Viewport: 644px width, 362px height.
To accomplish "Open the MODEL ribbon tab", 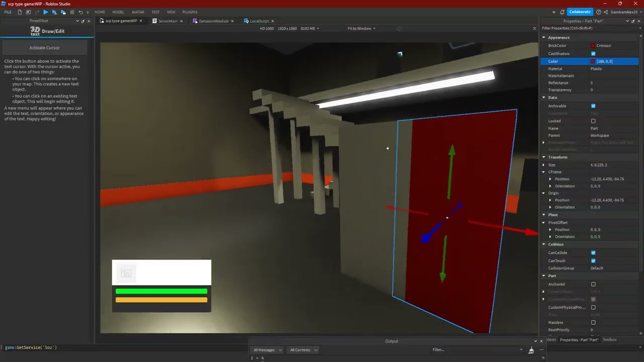I will (118, 12).
